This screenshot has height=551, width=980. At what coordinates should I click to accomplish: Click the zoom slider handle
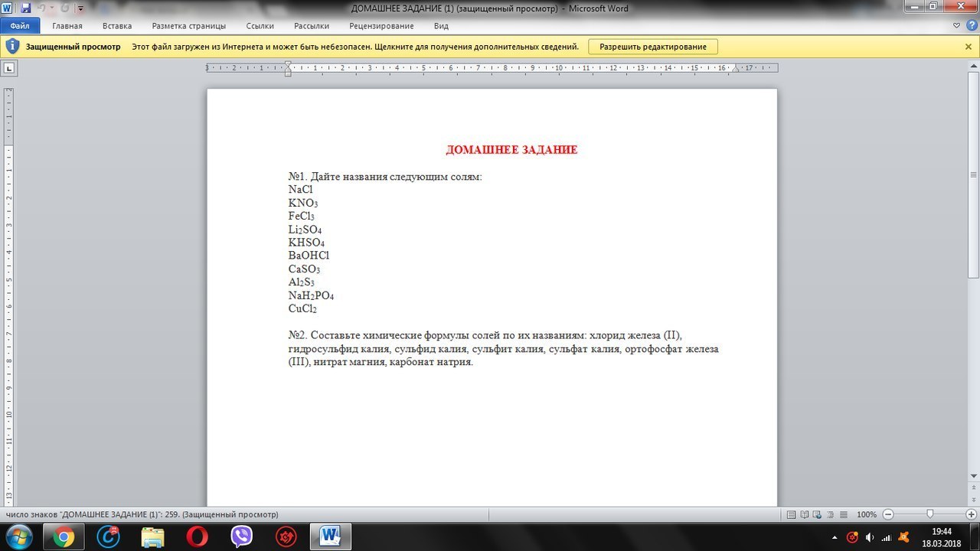coord(929,514)
